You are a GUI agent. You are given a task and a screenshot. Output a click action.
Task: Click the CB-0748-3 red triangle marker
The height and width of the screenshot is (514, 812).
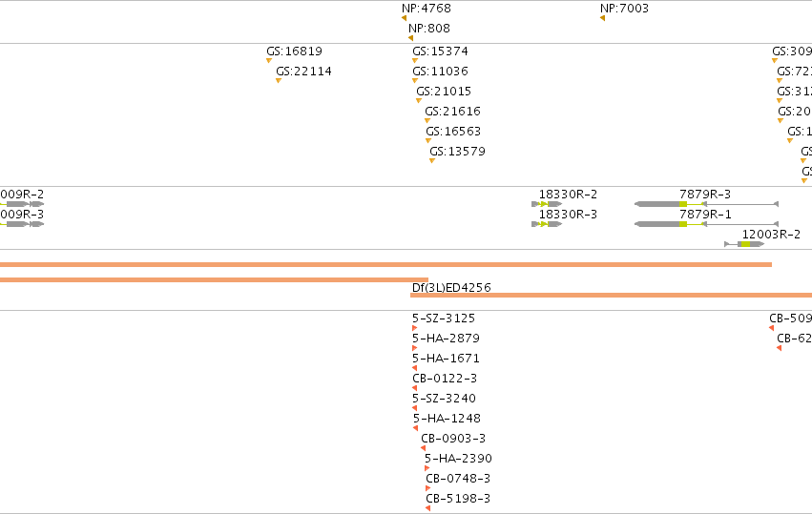pos(428,488)
